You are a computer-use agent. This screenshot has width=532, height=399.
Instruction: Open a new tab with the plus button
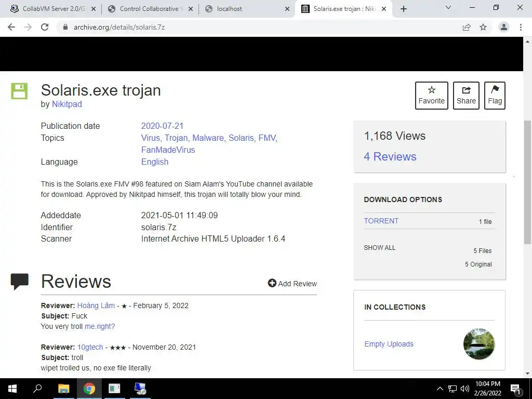click(x=403, y=9)
